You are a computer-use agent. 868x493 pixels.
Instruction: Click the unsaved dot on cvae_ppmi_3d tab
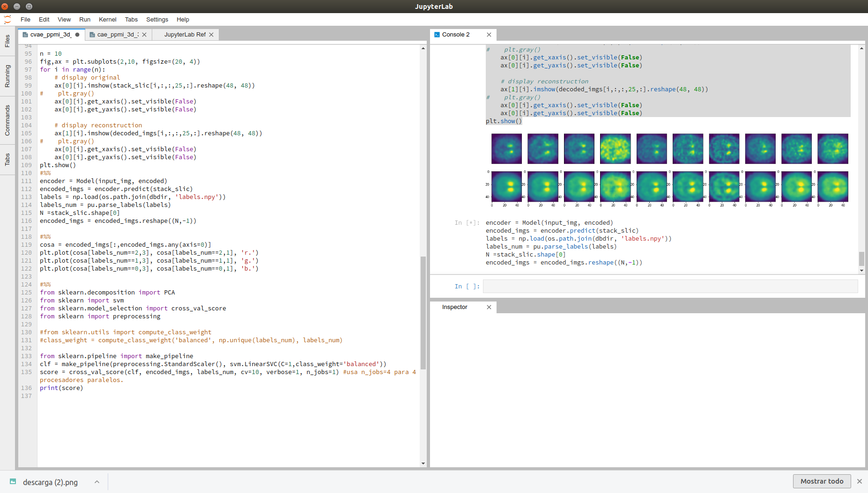click(x=77, y=35)
